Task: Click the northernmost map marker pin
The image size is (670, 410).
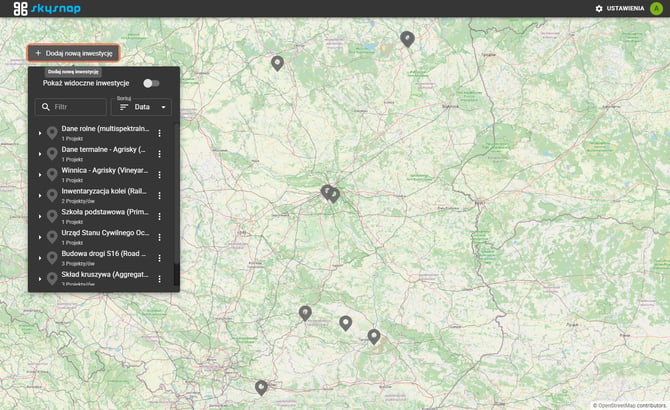Action: [407, 39]
